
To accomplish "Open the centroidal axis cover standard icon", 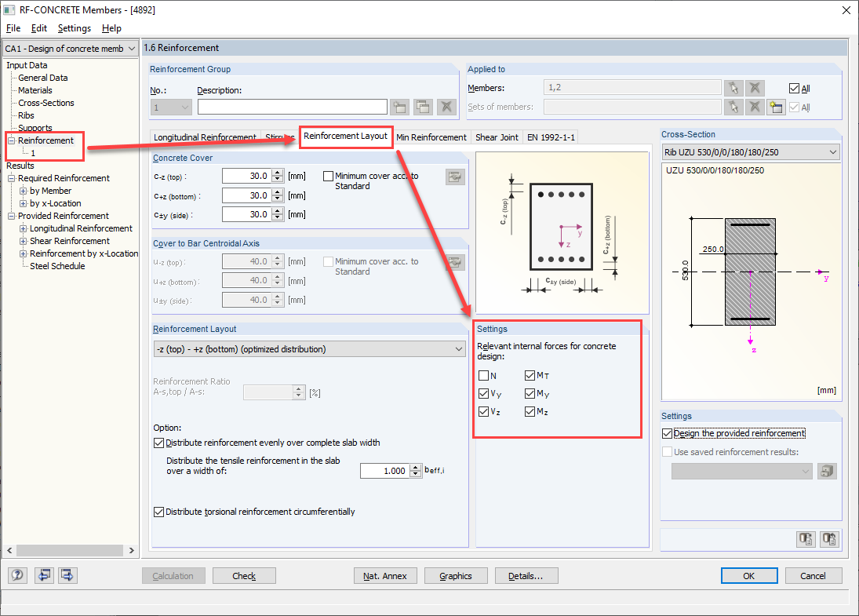I will tap(455, 263).
